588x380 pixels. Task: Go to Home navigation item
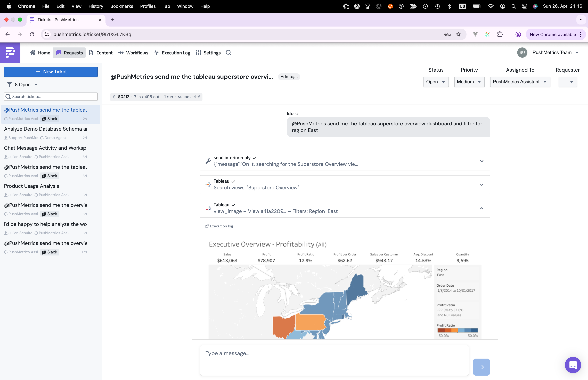tap(40, 53)
